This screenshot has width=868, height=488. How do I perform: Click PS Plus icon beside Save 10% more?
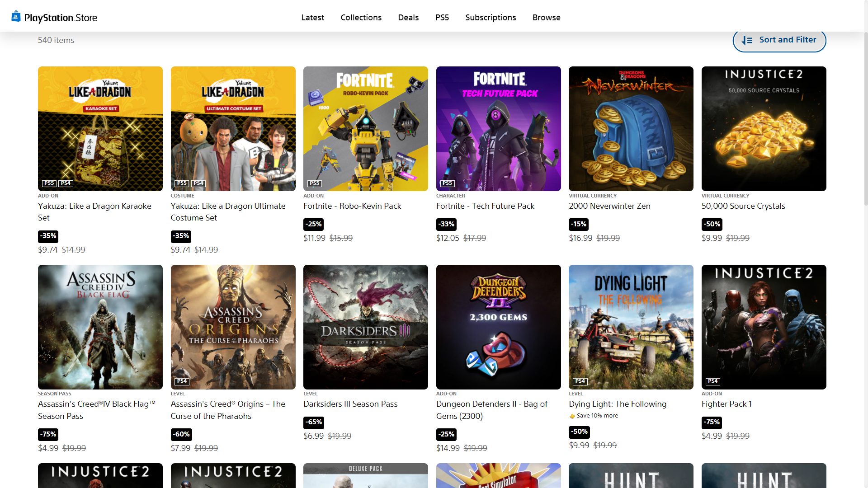(x=572, y=416)
